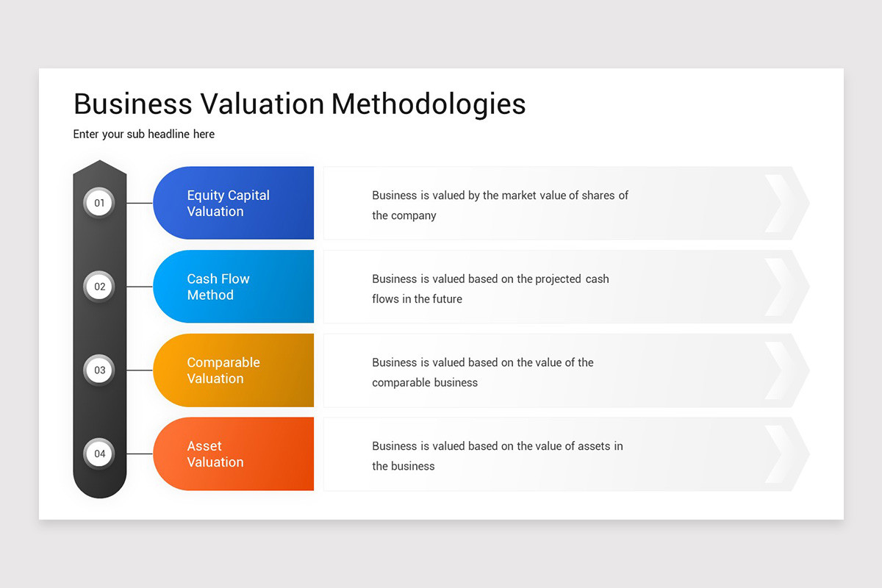Click the text about value of assets

tap(498, 456)
